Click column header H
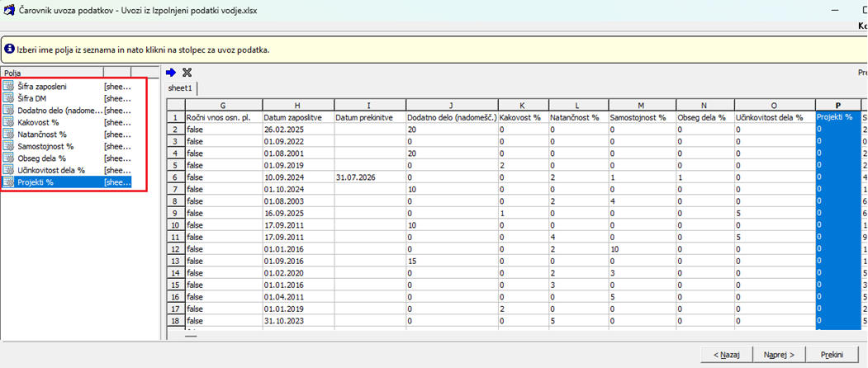The width and height of the screenshot is (868, 368). (298, 105)
